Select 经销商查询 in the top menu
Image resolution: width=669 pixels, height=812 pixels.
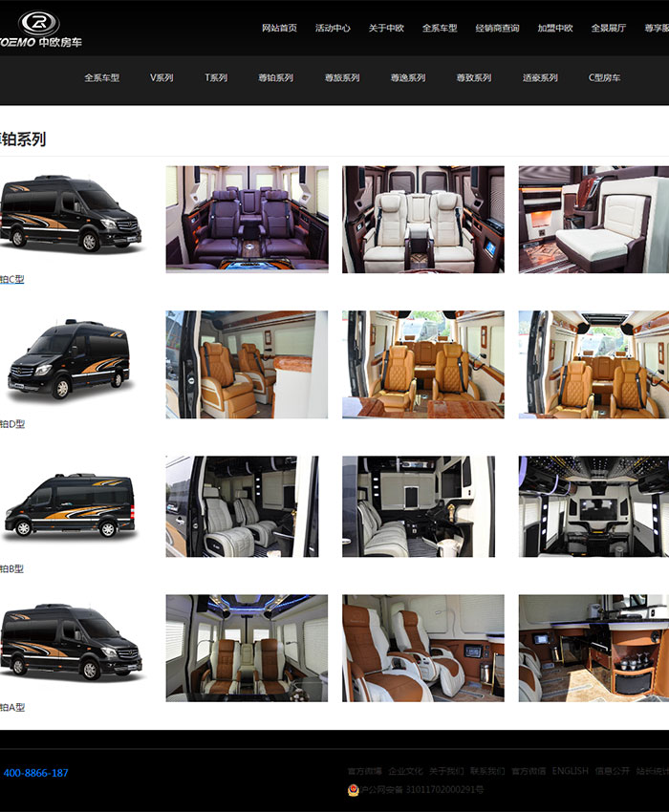tap(497, 29)
